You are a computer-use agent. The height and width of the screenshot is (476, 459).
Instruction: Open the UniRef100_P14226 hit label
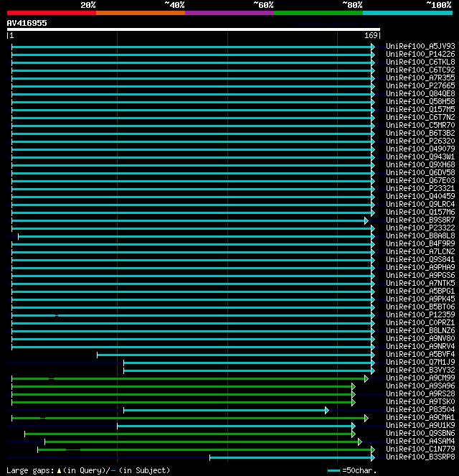(420, 55)
